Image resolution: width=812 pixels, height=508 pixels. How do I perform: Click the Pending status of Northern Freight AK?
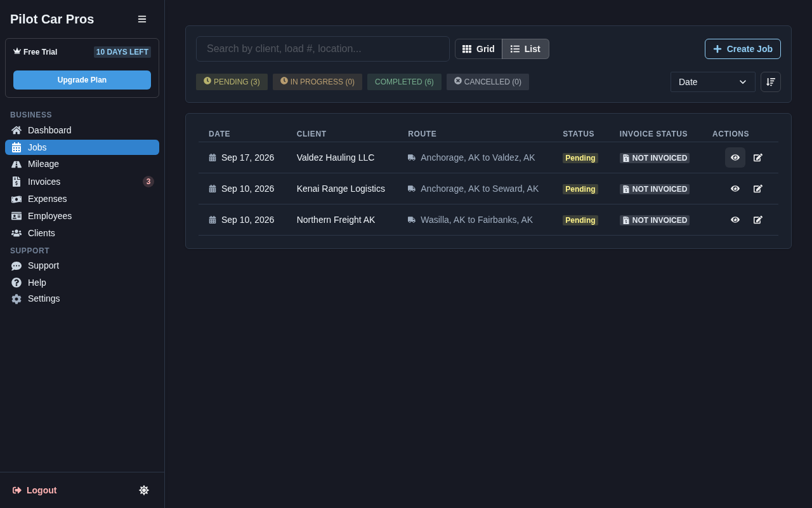point(580,220)
